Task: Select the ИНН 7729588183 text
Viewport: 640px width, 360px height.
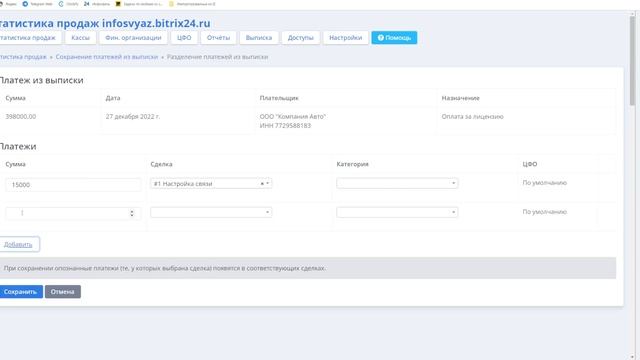Action: click(285, 126)
